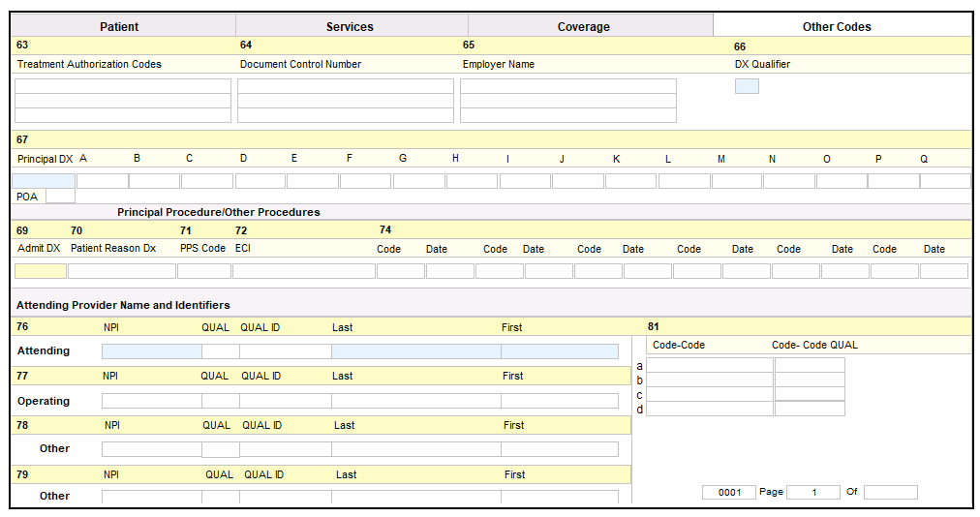Image resolution: width=980 pixels, height=517 pixels.
Task: Focus the Patient Reason Dx field
Action: coord(121,271)
